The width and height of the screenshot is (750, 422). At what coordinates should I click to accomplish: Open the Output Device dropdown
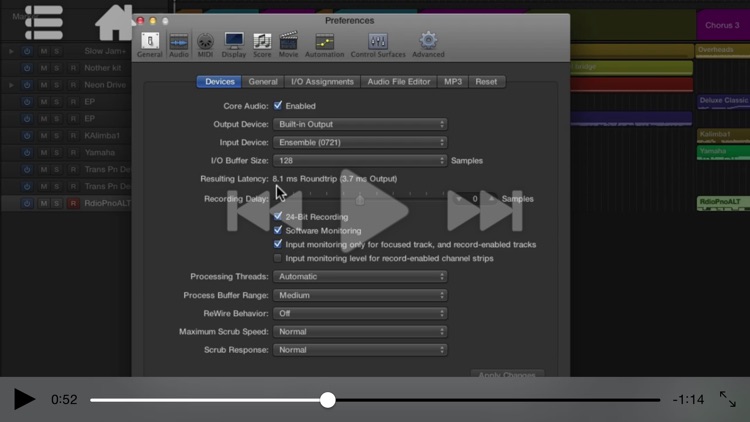pos(360,124)
